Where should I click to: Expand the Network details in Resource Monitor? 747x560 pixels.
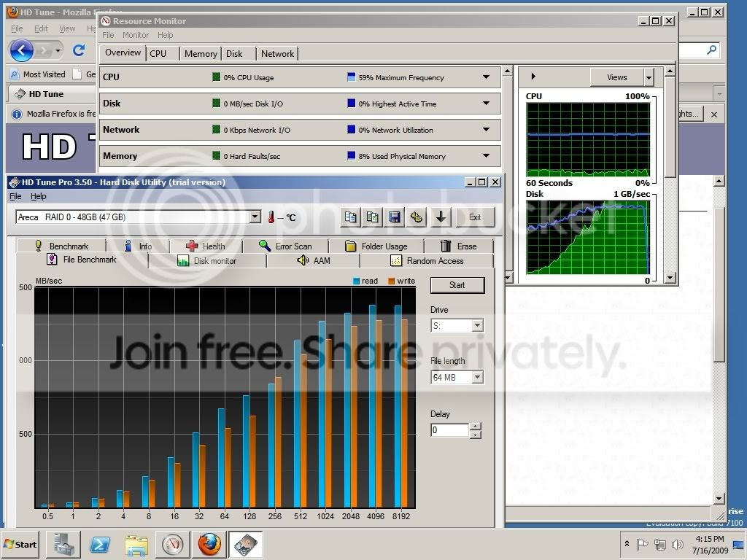[486, 130]
